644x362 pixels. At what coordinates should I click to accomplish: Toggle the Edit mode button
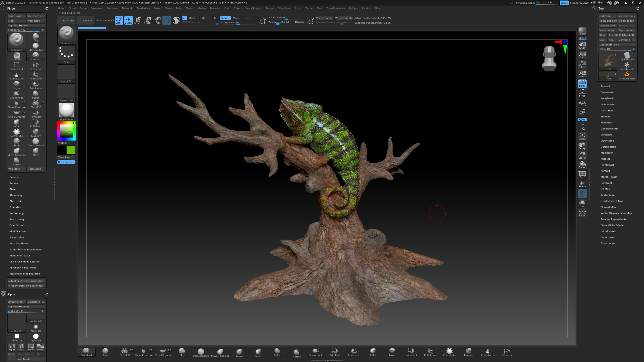coord(119,20)
